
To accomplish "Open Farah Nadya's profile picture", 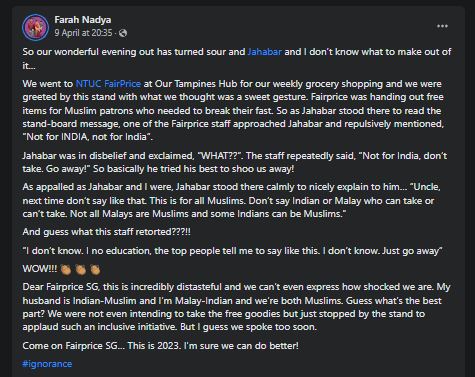I will pyautogui.click(x=35, y=27).
